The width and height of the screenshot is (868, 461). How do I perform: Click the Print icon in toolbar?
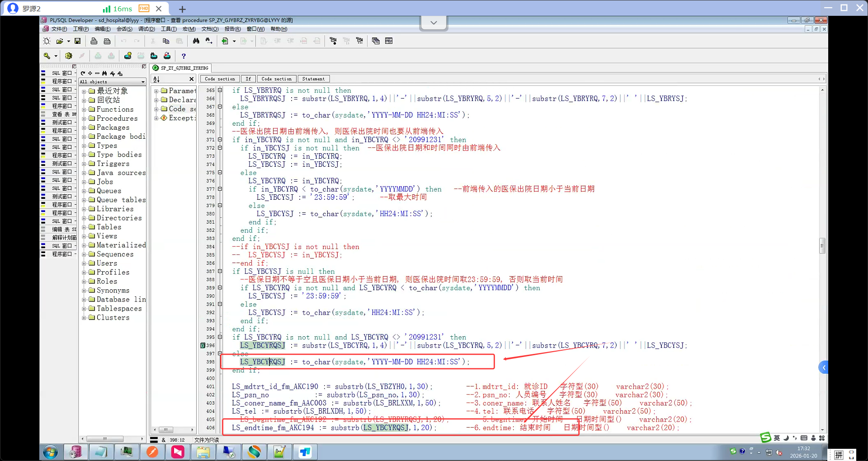click(94, 41)
